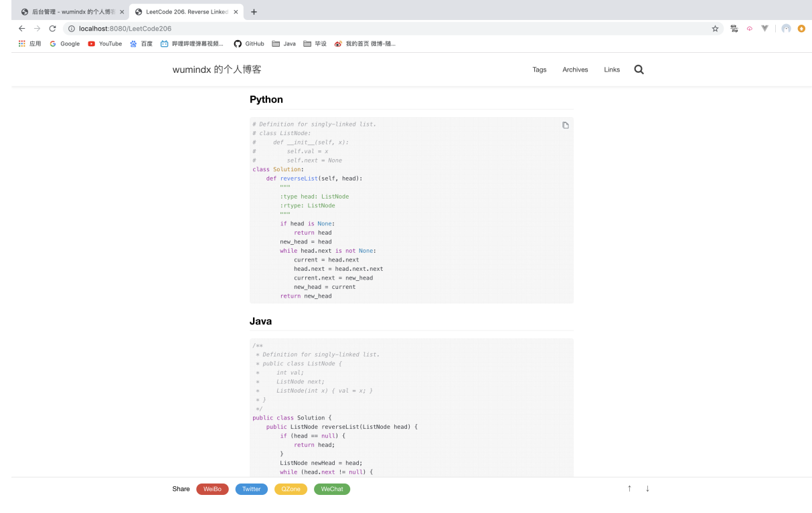Viewport: 812px width, 513px height.
Task: Click the Vue devtools extension icon
Action: [x=764, y=29]
